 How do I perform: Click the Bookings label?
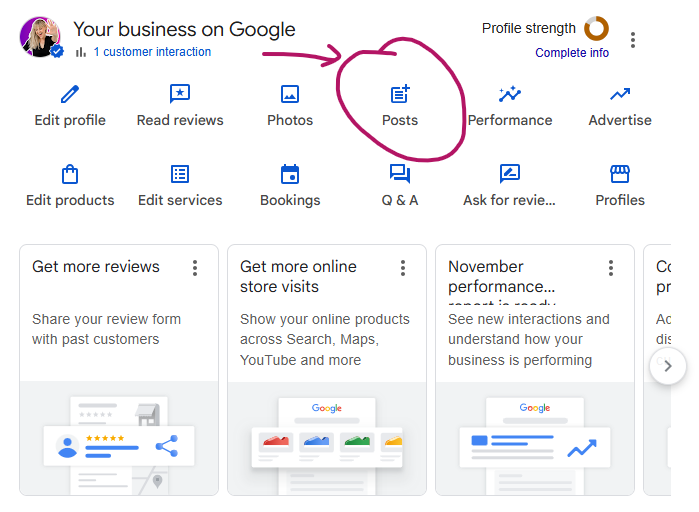coord(290,201)
